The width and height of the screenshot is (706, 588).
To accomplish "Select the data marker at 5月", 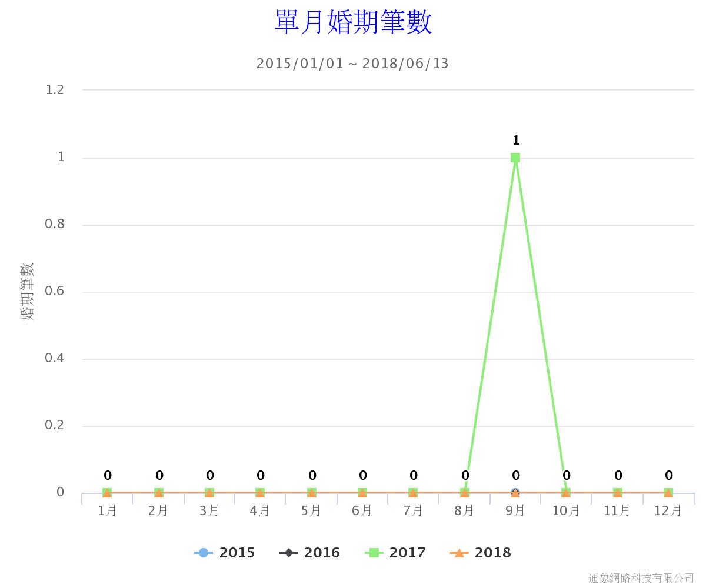I will [311, 493].
